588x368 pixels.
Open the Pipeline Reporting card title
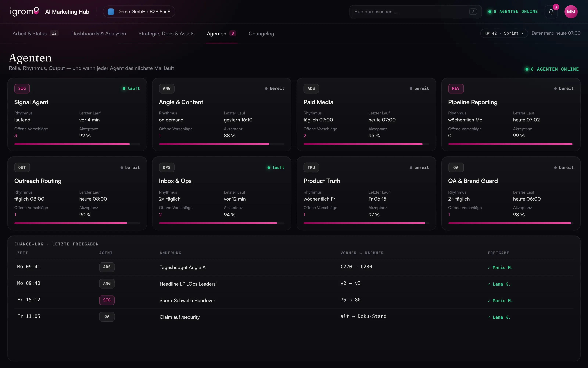point(473,102)
